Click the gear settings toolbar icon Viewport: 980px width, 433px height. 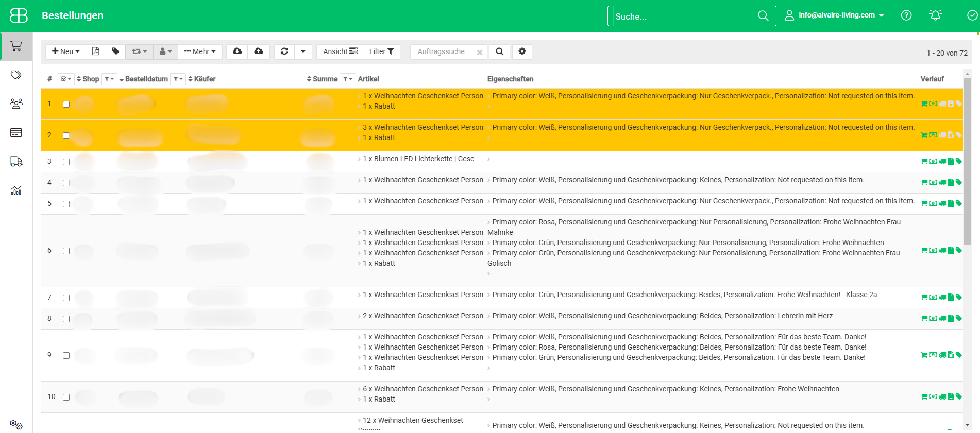[522, 51]
